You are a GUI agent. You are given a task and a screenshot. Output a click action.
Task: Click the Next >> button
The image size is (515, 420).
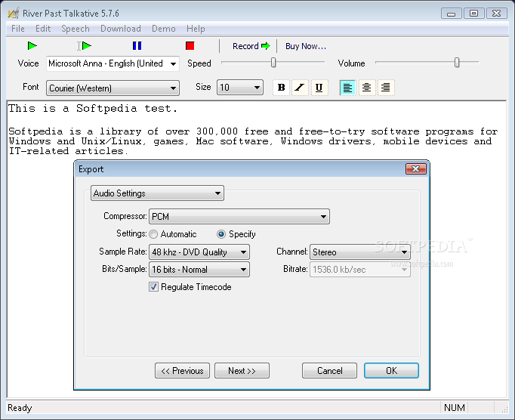pos(242,371)
